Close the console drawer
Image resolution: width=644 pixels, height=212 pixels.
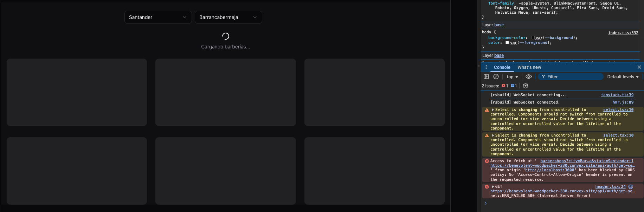click(639, 67)
